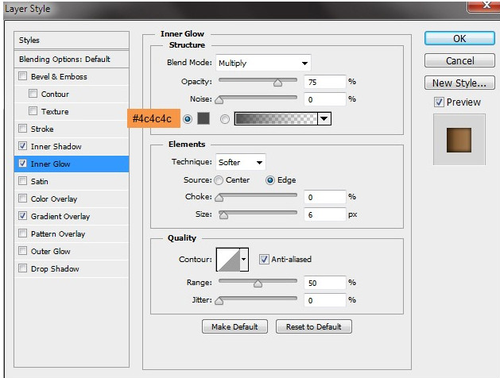Select the Center source radio button
Viewport: 500px width, 378px height.
click(219, 180)
